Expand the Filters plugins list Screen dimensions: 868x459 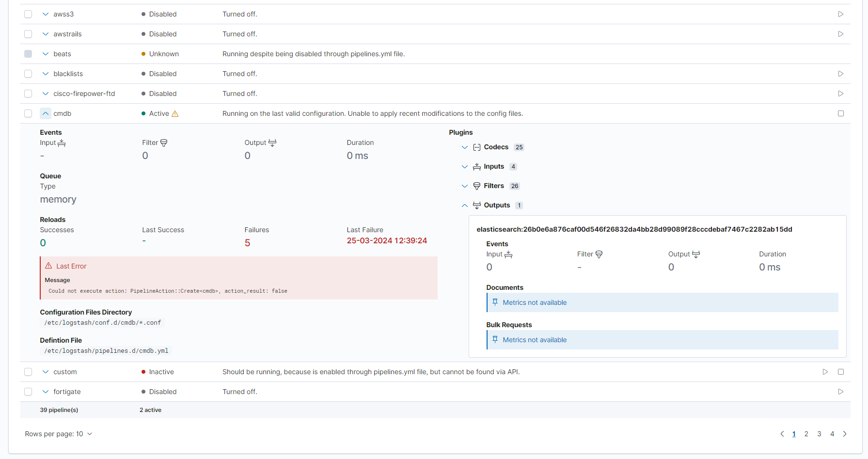pos(465,186)
